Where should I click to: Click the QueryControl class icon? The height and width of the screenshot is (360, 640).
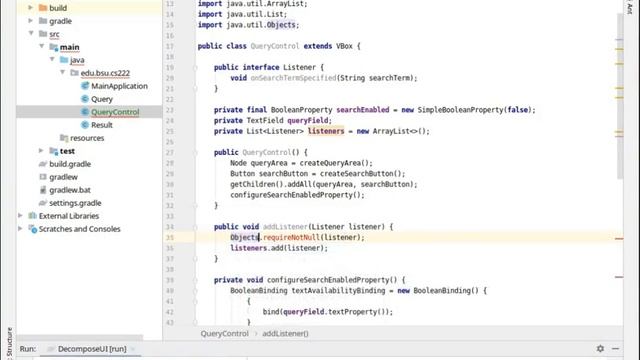pos(85,111)
